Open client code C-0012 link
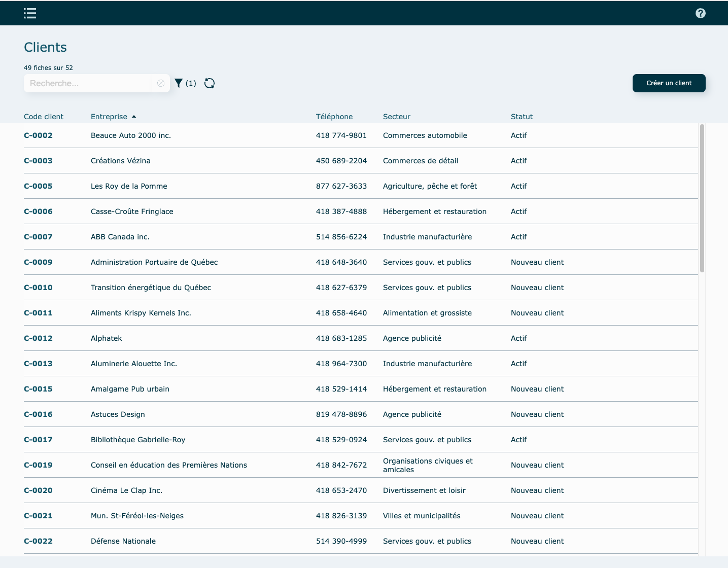The height and width of the screenshot is (568, 728). [38, 338]
